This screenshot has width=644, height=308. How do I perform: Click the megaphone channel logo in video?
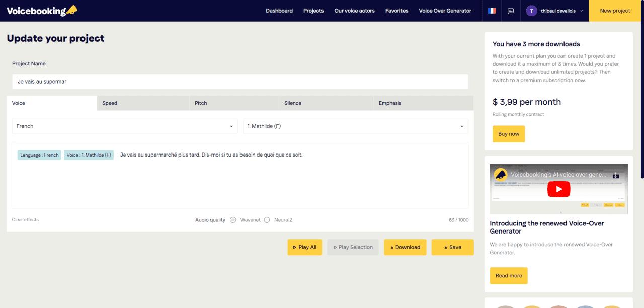pos(501,175)
